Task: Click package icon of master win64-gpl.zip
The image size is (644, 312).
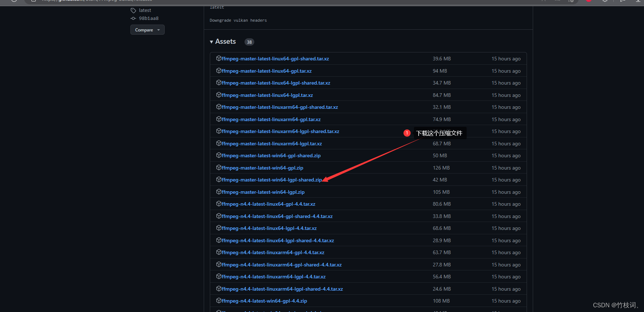Action: tap(219, 167)
